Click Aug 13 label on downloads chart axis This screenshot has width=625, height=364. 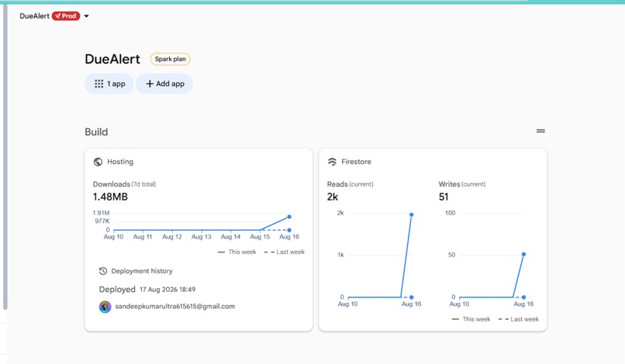tap(202, 236)
